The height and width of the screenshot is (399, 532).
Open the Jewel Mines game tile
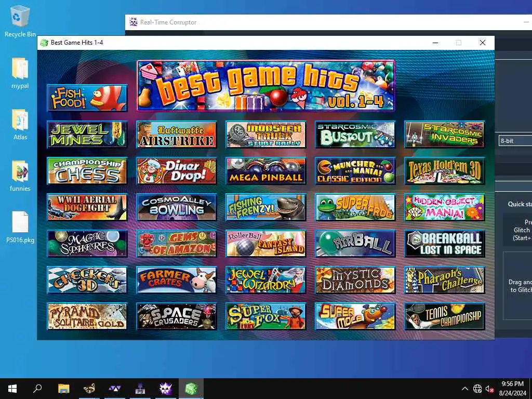pos(87,135)
